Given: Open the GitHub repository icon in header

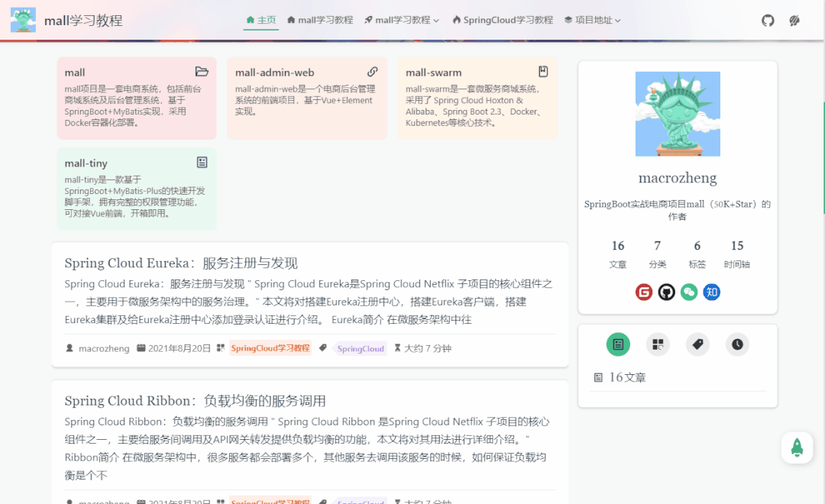Looking at the screenshot, I should coord(768,21).
